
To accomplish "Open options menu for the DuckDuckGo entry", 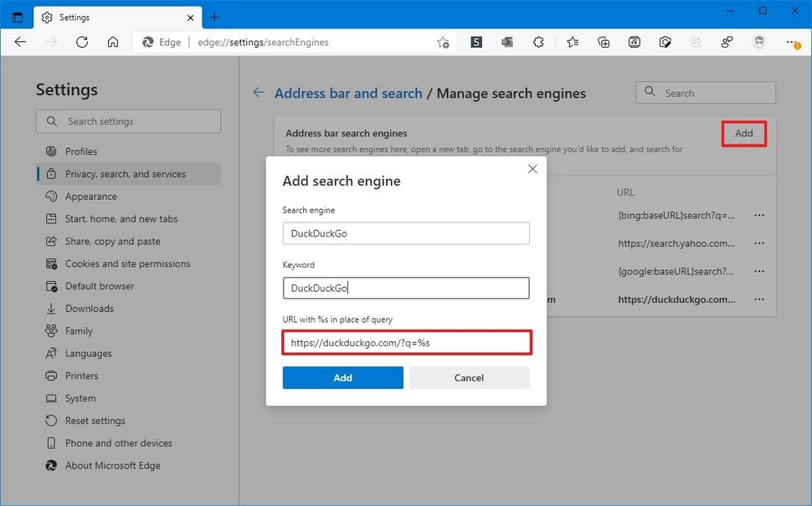I will click(759, 299).
